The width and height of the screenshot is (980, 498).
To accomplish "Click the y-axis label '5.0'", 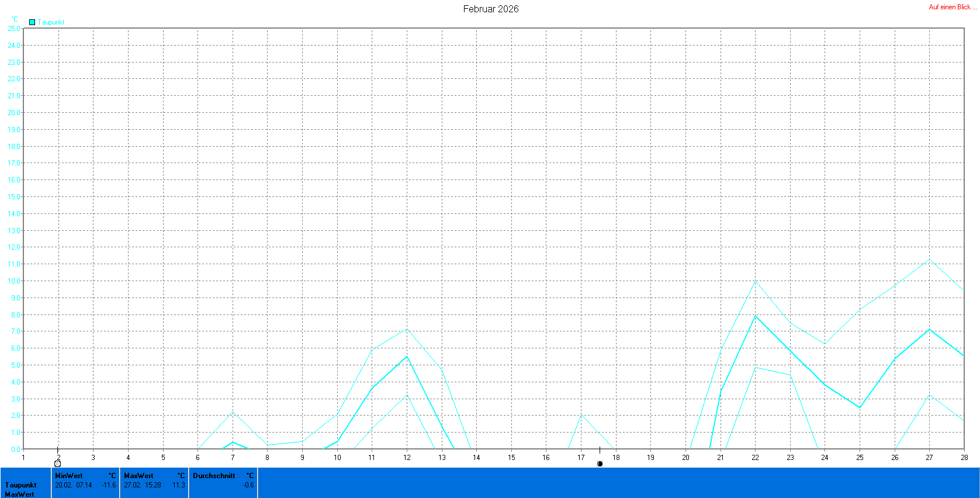I will tap(15, 365).
